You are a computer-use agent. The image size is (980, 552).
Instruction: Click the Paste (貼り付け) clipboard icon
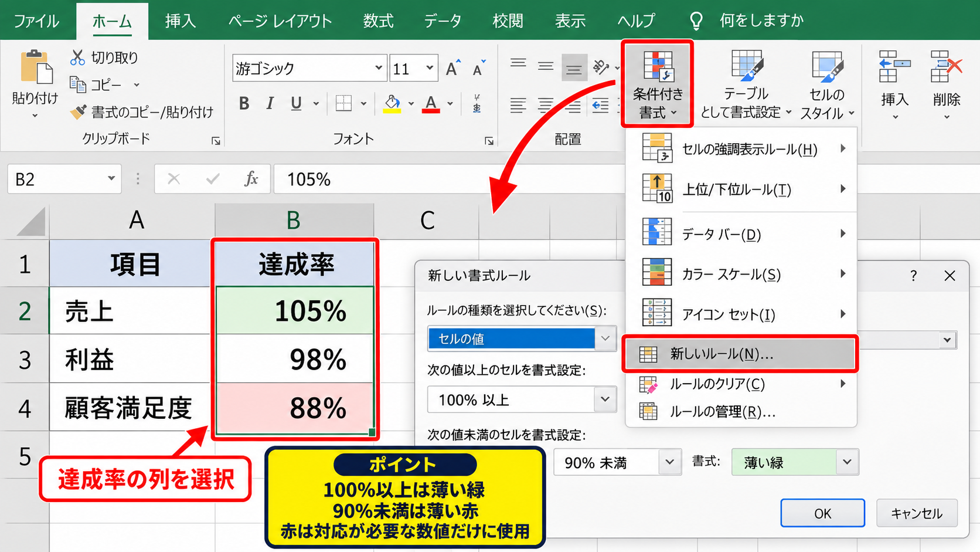pyautogui.click(x=36, y=67)
